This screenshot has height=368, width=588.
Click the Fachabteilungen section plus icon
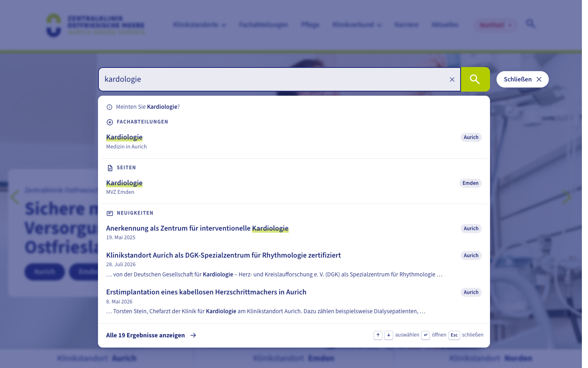(x=109, y=122)
